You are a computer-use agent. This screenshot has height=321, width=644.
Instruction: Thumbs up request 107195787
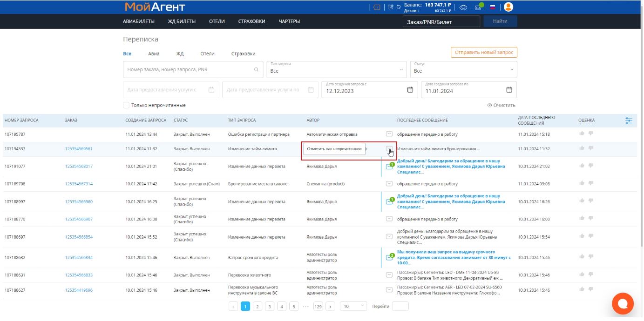[582, 134]
